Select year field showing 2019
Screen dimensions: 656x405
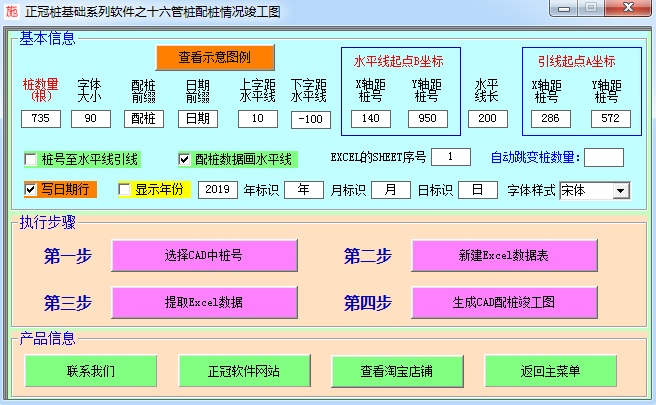(218, 190)
